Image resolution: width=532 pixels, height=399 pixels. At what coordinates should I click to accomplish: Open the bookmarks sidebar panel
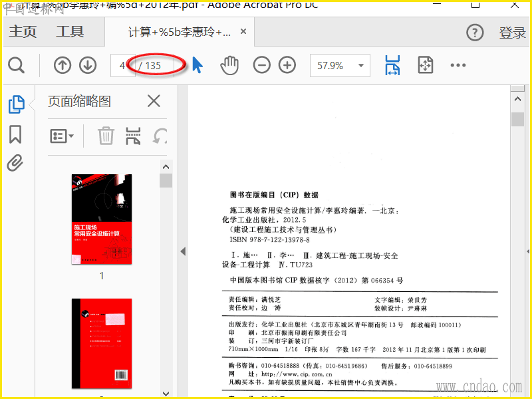tap(15, 134)
